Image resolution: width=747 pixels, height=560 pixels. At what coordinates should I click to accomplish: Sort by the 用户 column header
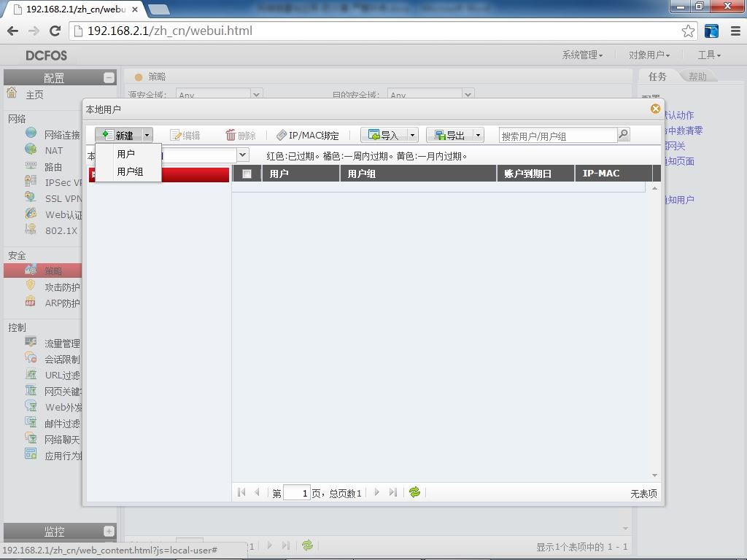coord(301,174)
